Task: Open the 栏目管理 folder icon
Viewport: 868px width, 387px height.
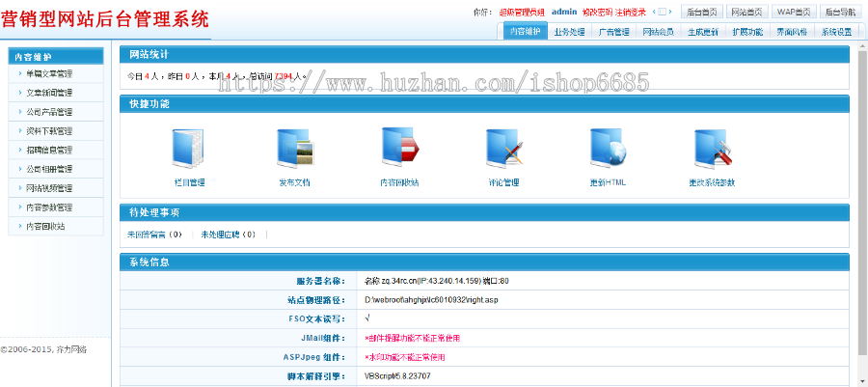Action: [x=189, y=148]
